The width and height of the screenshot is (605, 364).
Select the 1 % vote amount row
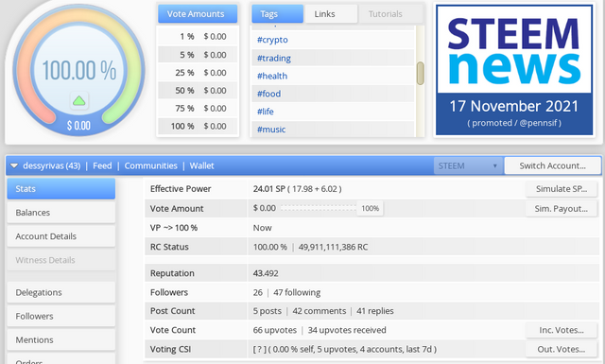coord(198,37)
